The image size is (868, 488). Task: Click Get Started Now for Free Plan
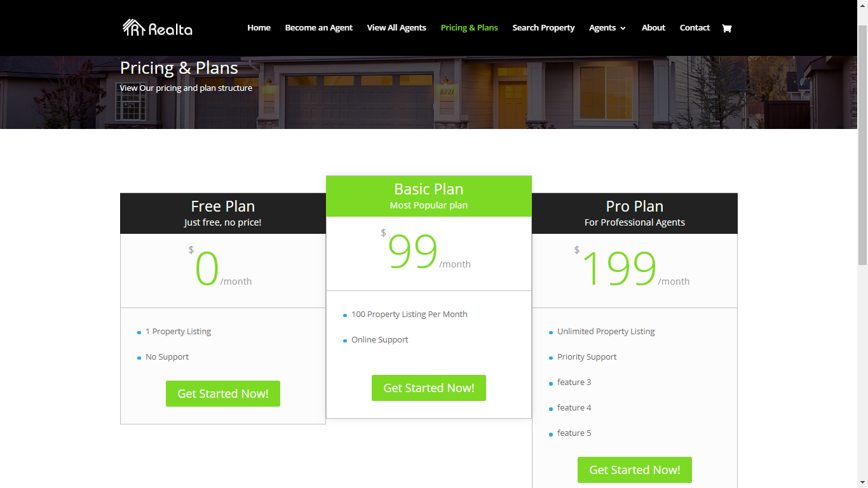point(223,394)
